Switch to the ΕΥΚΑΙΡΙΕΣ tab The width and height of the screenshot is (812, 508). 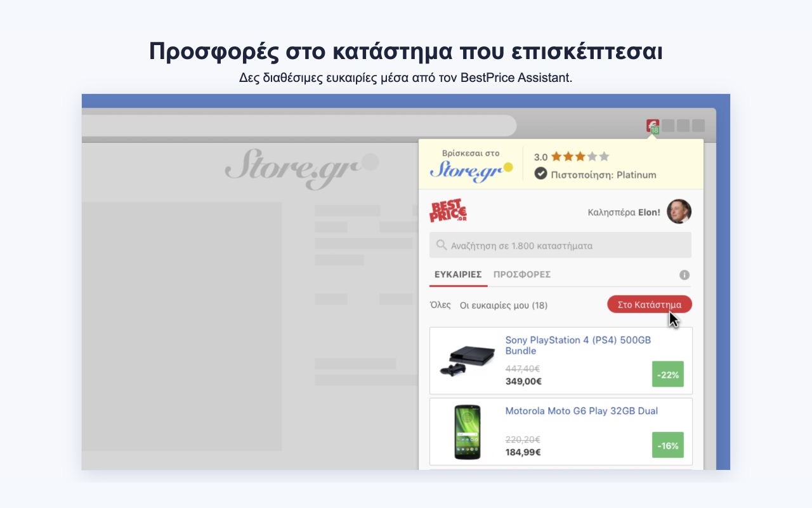458,275
